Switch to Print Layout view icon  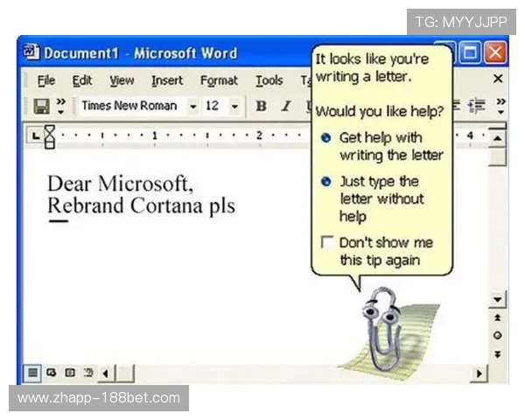[70, 373]
